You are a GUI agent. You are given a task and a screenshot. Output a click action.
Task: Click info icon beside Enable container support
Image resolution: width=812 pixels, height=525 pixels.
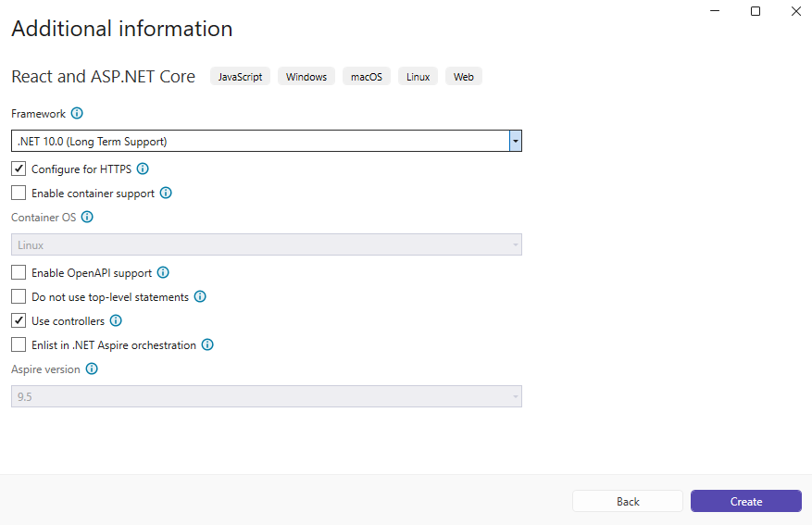[x=166, y=194]
